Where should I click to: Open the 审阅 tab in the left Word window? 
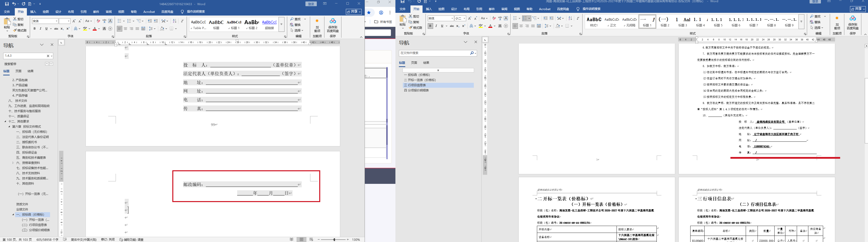108,12
